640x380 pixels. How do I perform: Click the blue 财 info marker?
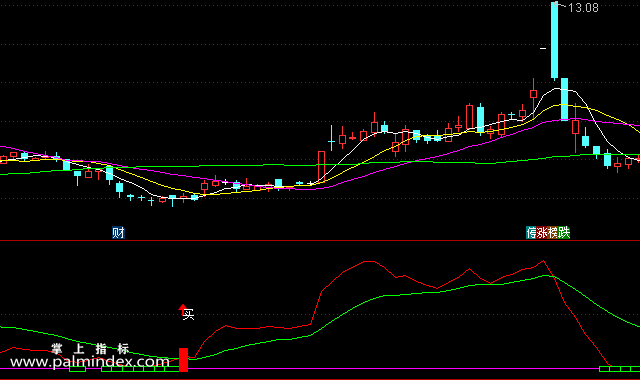click(x=118, y=233)
